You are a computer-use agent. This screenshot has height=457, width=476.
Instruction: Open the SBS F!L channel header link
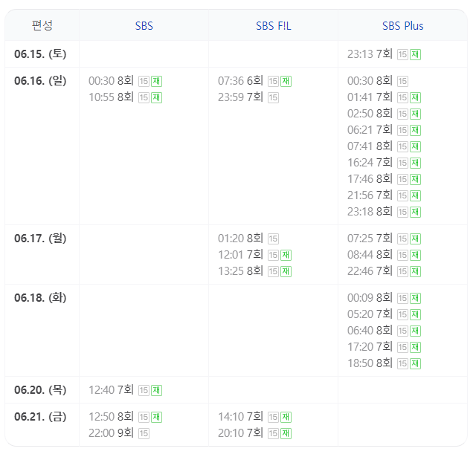click(x=273, y=26)
